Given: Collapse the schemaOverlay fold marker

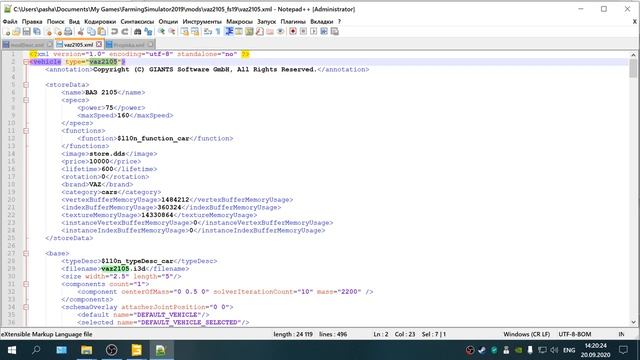Looking at the screenshot, I should pyautogui.click(x=26, y=307).
